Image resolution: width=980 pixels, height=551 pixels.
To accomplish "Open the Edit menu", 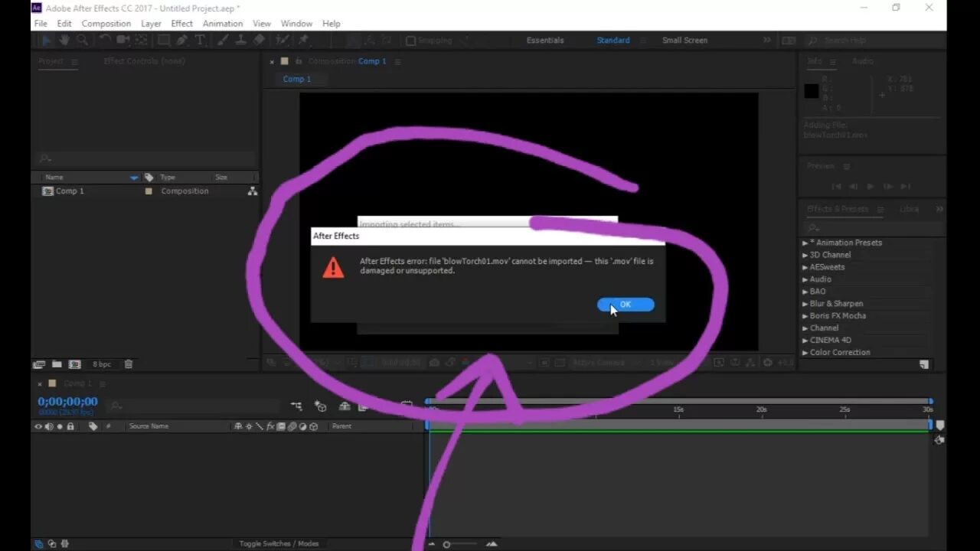I will pyautogui.click(x=64, y=24).
